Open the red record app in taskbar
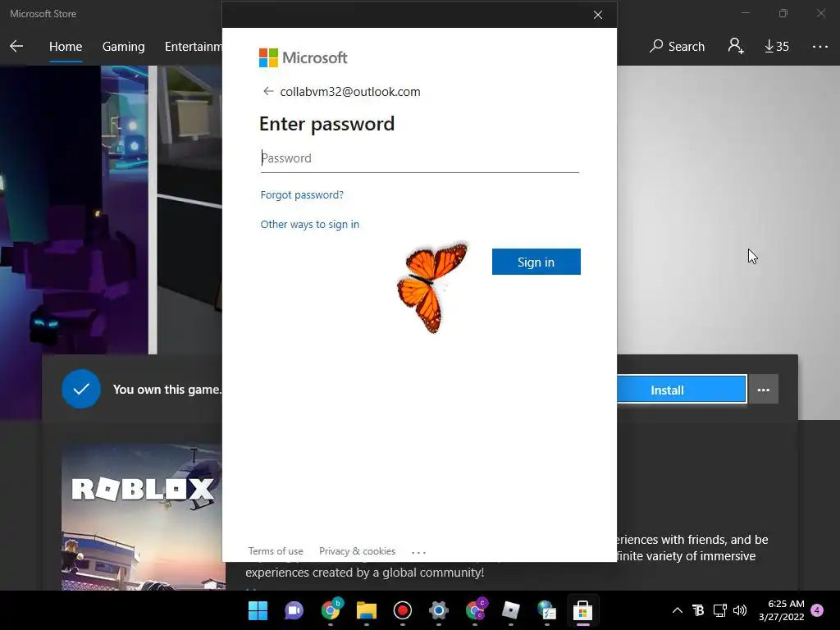Image resolution: width=840 pixels, height=630 pixels. click(x=402, y=610)
